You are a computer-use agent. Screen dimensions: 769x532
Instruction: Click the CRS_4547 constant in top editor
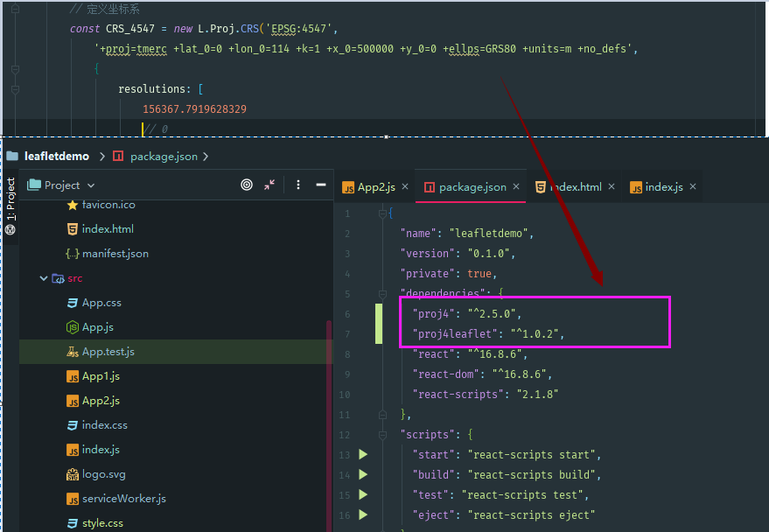(130, 29)
